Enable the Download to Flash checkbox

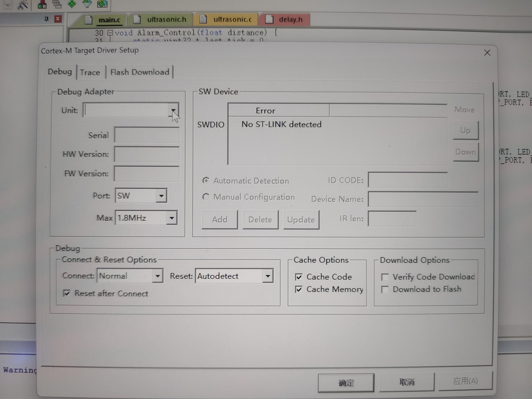385,289
